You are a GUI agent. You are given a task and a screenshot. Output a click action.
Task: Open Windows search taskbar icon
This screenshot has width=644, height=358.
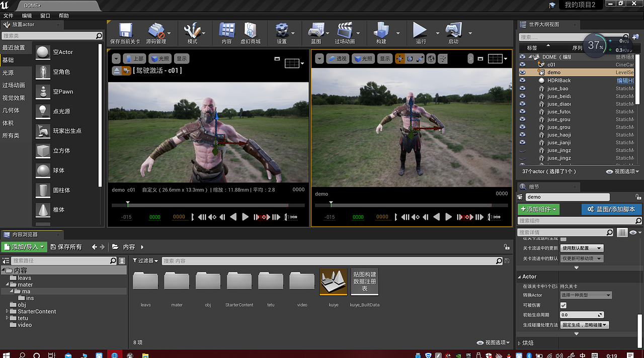click(22, 355)
